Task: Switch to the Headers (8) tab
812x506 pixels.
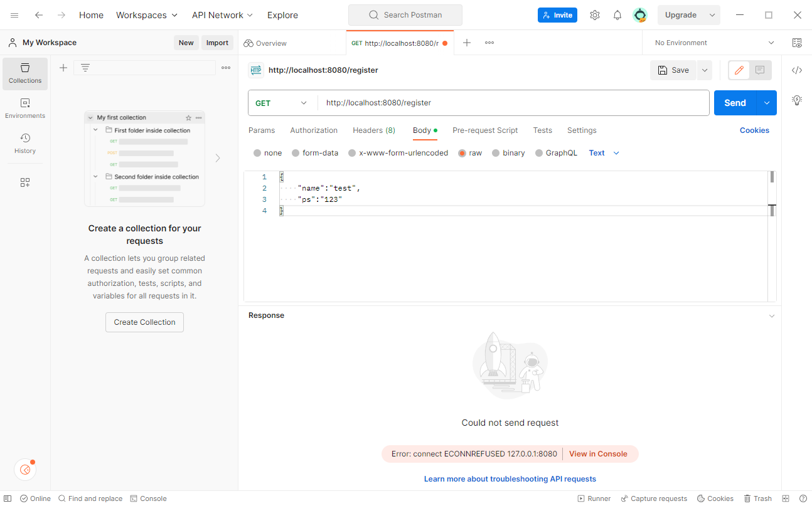Action: (374, 130)
